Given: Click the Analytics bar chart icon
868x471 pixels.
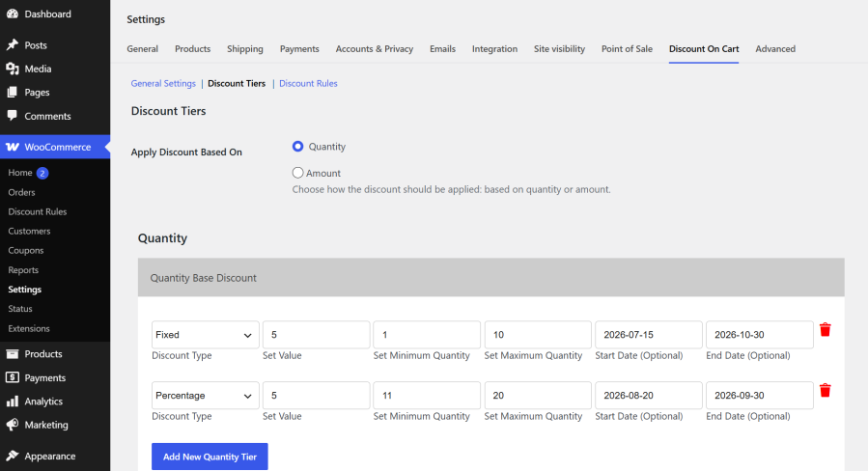Looking at the screenshot, I should click(13, 402).
